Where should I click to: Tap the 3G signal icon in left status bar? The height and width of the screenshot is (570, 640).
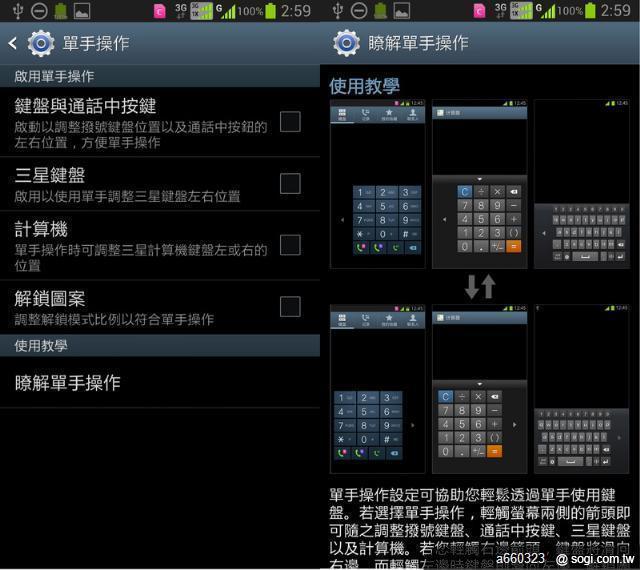pos(181,11)
